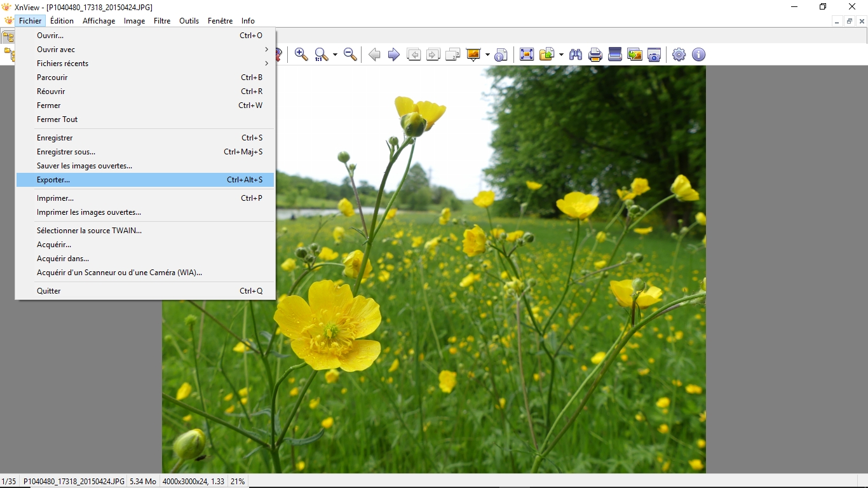The image size is (868, 488).
Task: Click Quitter in the Fichier menu
Action: 49,291
